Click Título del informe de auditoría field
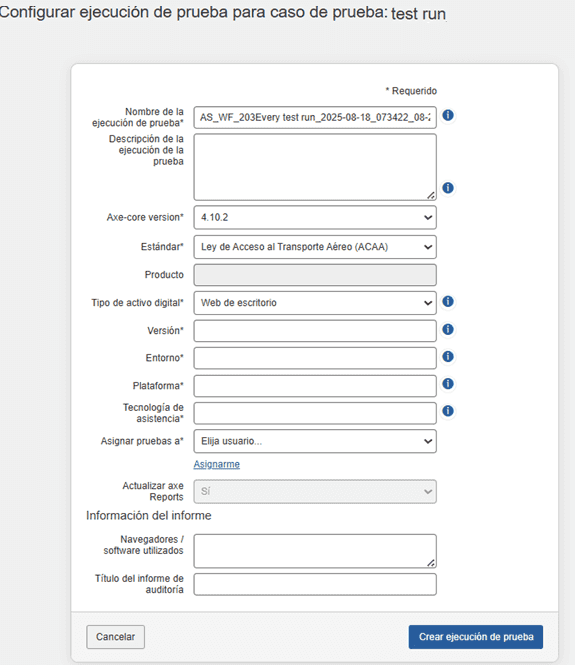Screen dimensions: 575x665 (315, 584)
